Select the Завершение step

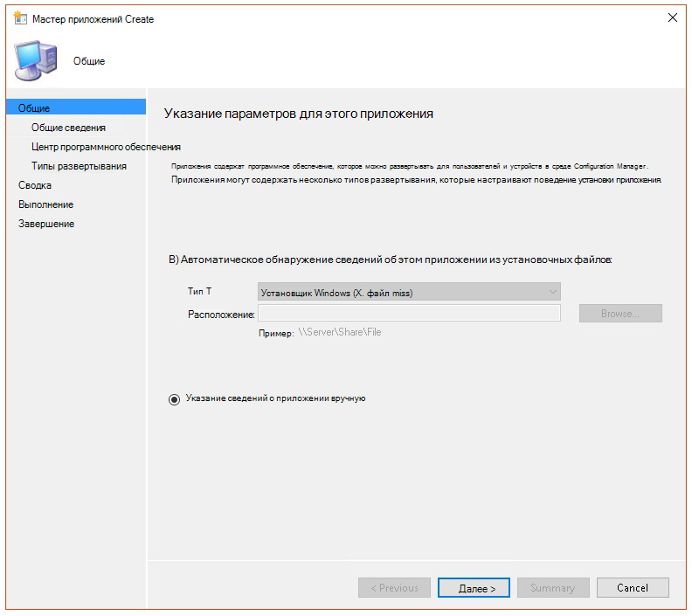click(x=46, y=224)
